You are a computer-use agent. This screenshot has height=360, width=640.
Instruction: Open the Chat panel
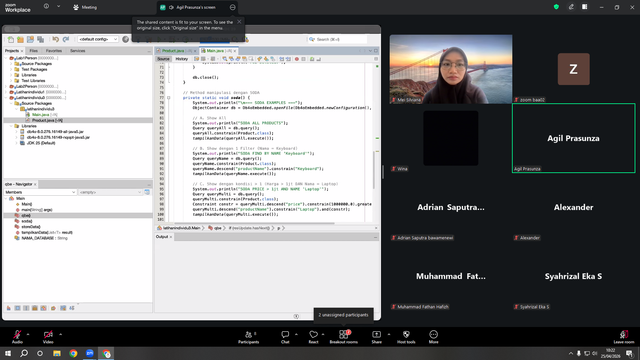point(285,337)
